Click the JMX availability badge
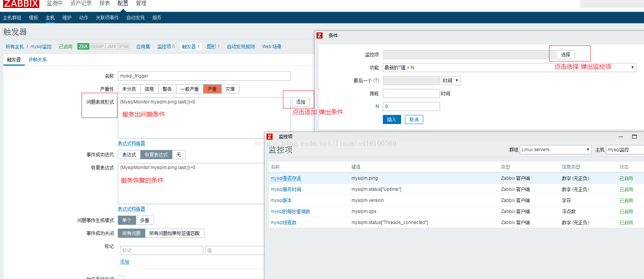Image resolution: width=644 pixels, height=279 pixels. tap(112, 47)
